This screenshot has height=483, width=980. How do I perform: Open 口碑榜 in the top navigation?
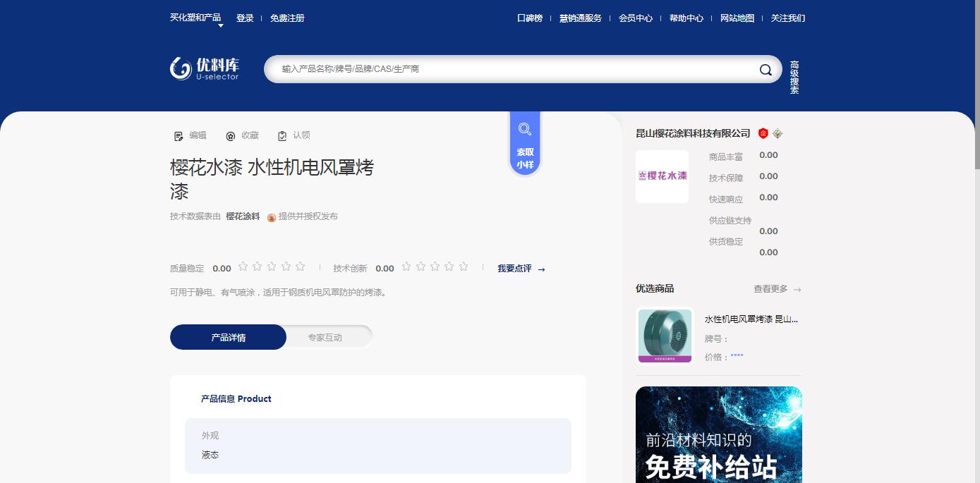click(530, 18)
